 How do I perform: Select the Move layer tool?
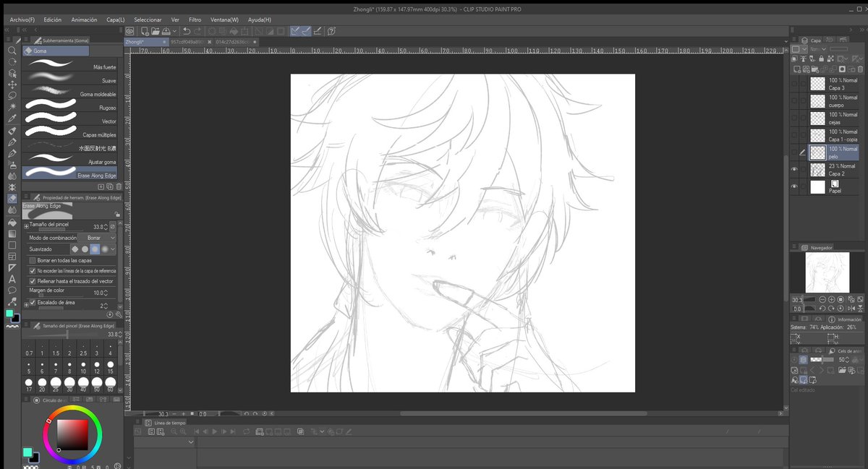coord(12,84)
